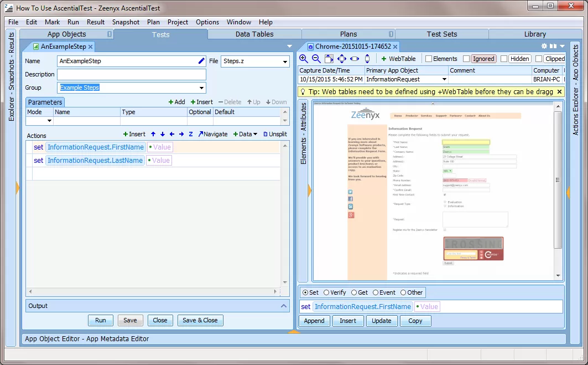Select the Get radio button

point(354,292)
